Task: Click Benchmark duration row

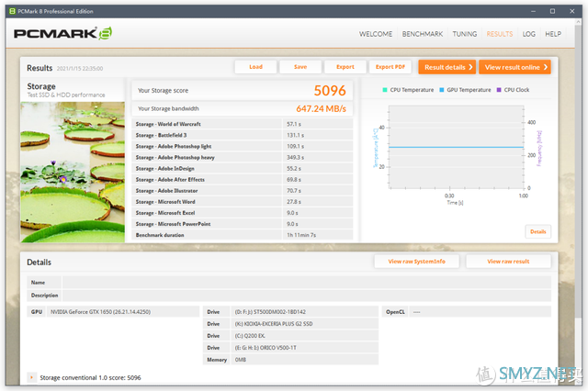Action: tap(243, 235)
